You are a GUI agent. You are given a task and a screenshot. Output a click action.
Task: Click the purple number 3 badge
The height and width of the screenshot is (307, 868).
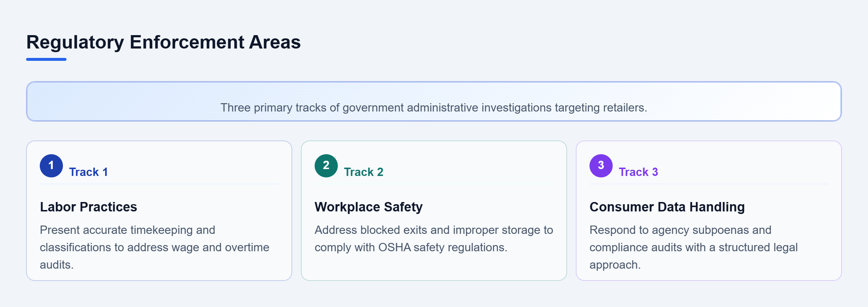(601, 166)
